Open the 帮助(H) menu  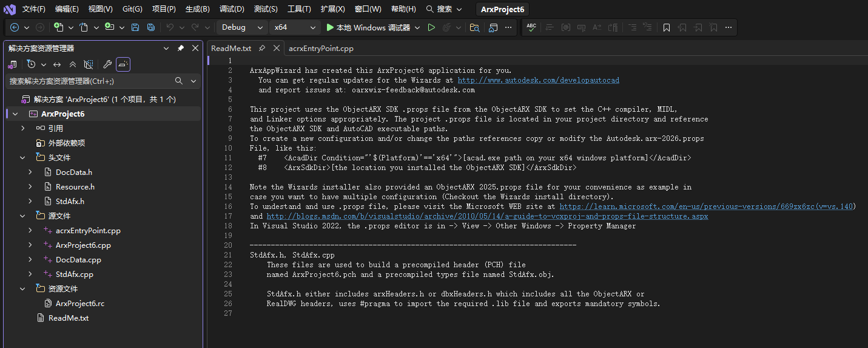403,9
